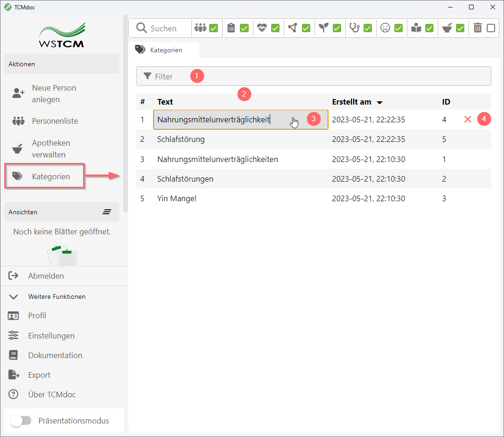504x437 pixels.
Task: Select the Kategorien tab
Action: [x=164, y=50]
